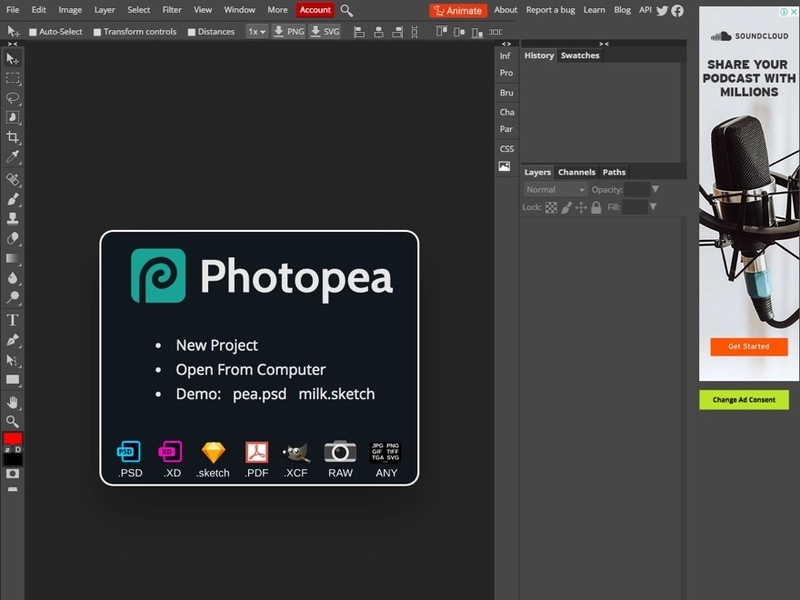Image resolution: width=800 pixels, height=600 pixels.
Task: Lock position cross-arrows icon
Action: [581, 207]
